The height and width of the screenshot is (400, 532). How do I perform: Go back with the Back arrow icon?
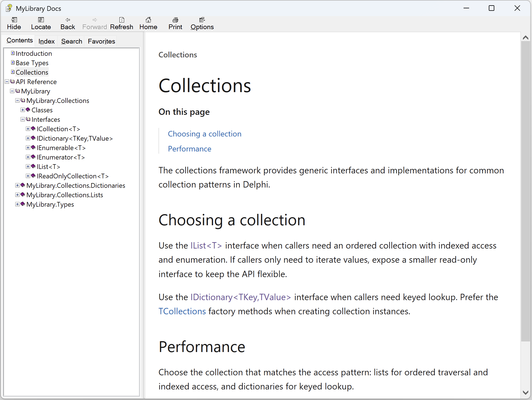coord(68,20)
